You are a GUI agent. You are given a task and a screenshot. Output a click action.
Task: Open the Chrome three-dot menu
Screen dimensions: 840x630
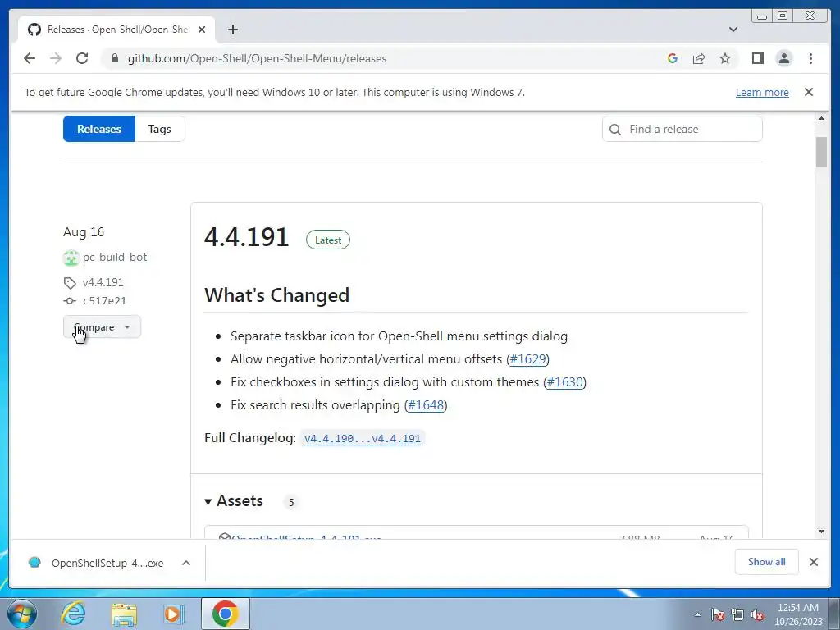coord(810,58)
